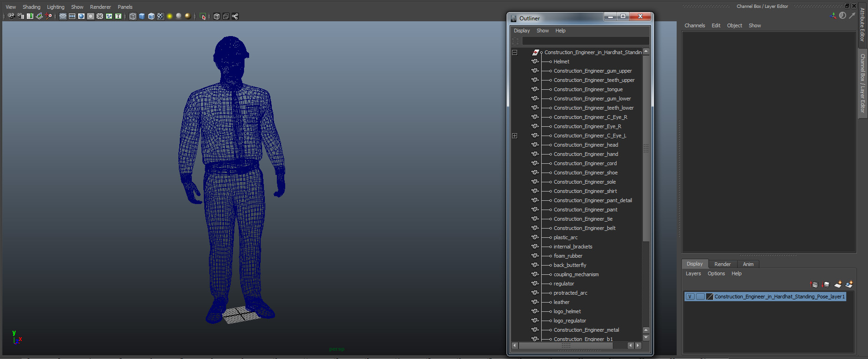Toggle the Textured display icon
The height and width of the screenshot is (359, 868).
[x=160, y=16]
